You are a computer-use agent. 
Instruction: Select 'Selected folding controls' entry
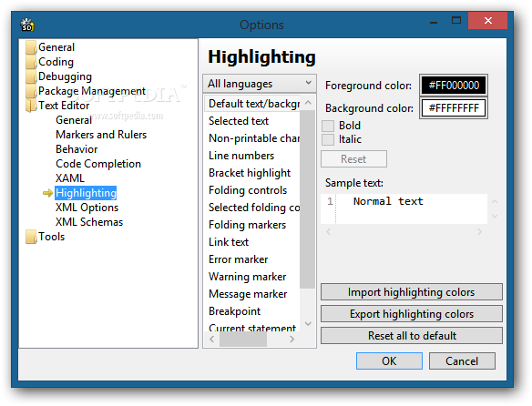coord(252,208)
